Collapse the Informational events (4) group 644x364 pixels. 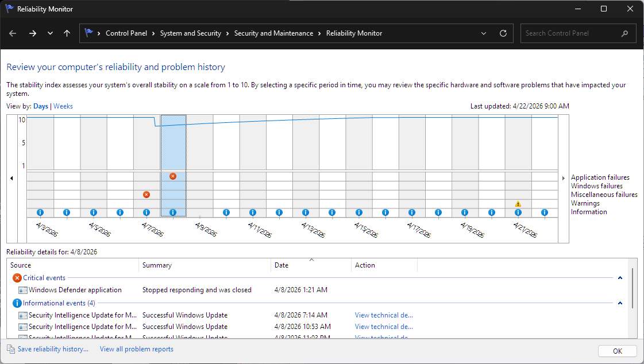620,303
